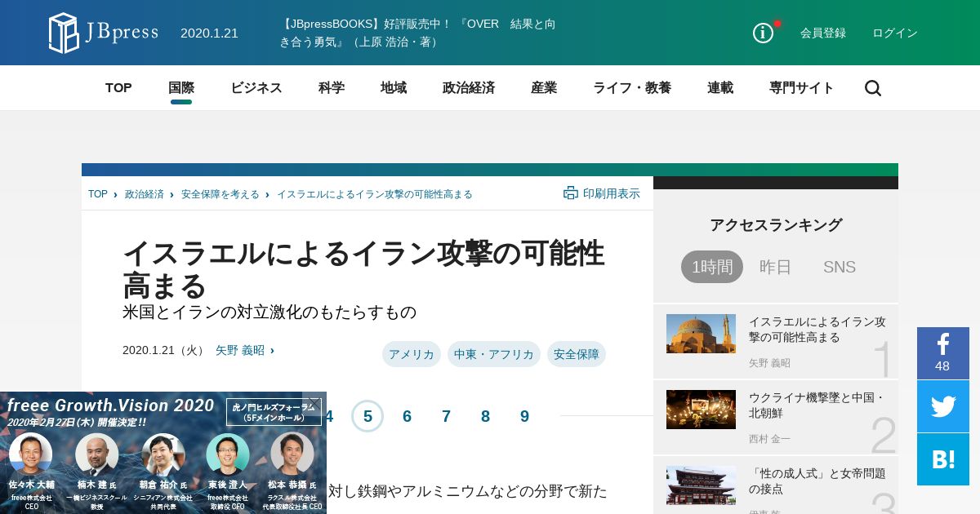
Task: Go to article page 5
Action: (367, 416)
